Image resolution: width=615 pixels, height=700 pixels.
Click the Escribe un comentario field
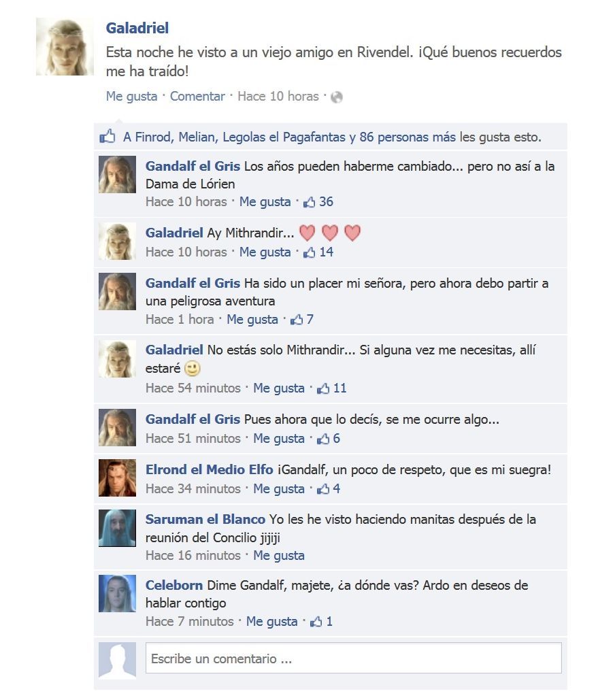coord(354,658)
